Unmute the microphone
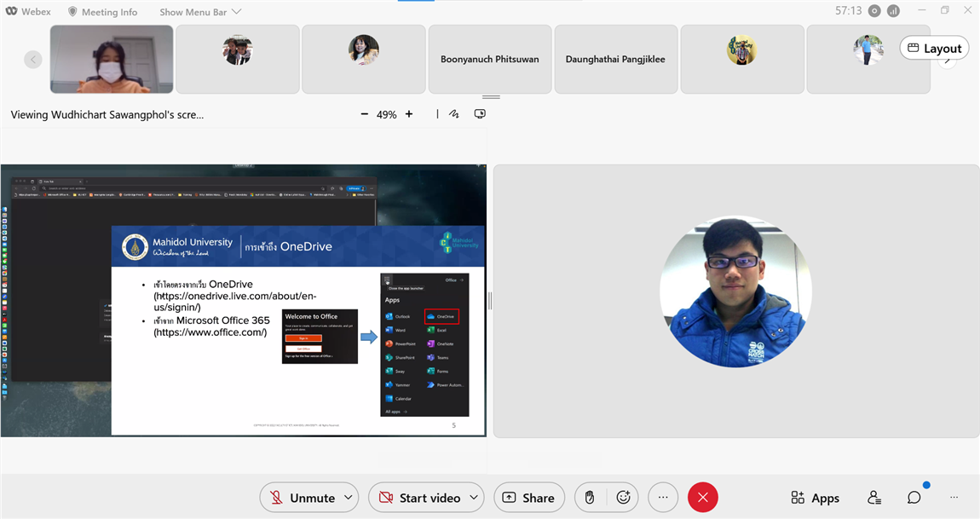 tap(302, 498)
